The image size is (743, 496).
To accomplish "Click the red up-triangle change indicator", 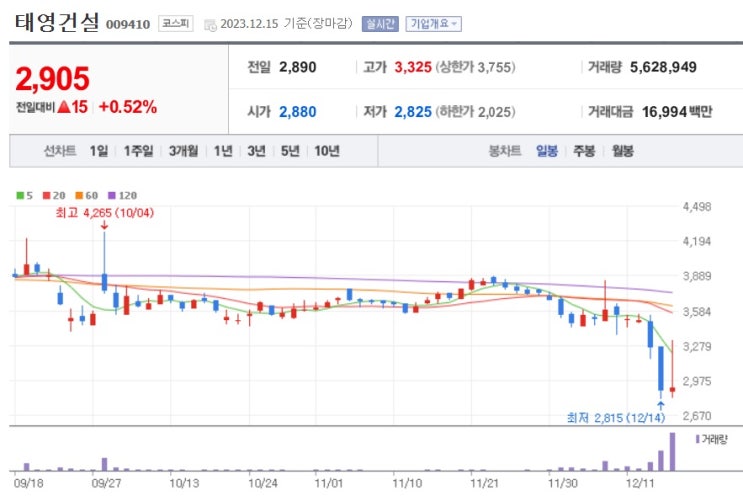I will [64, 107].
